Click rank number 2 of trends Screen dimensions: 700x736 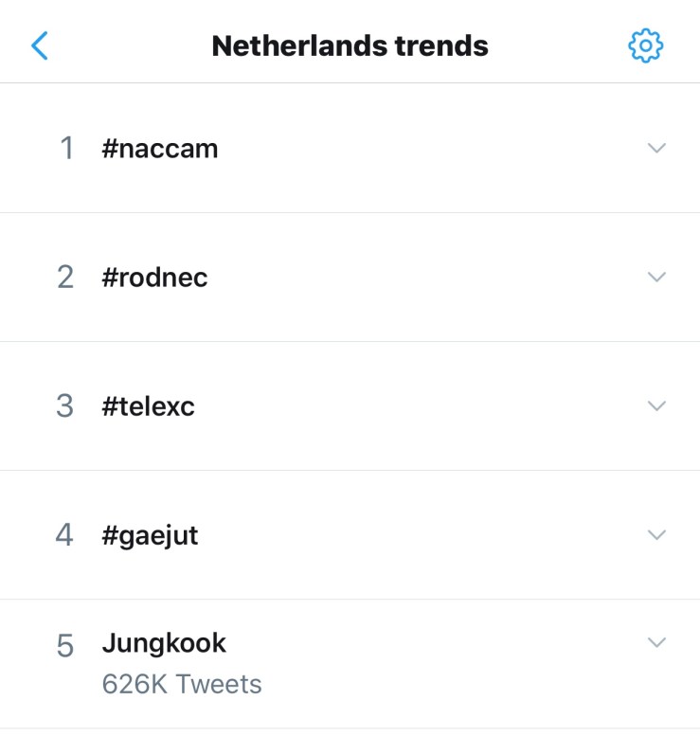tap(65, 278)
